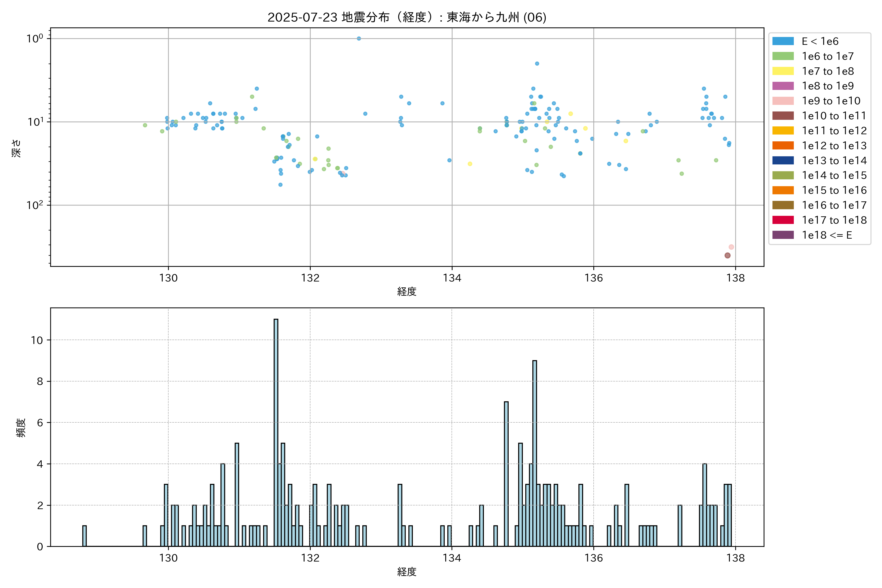The image size is (882, 588).
Task: Click the pink 1e9 to 1e10 swatch
Action: point(783,101)
